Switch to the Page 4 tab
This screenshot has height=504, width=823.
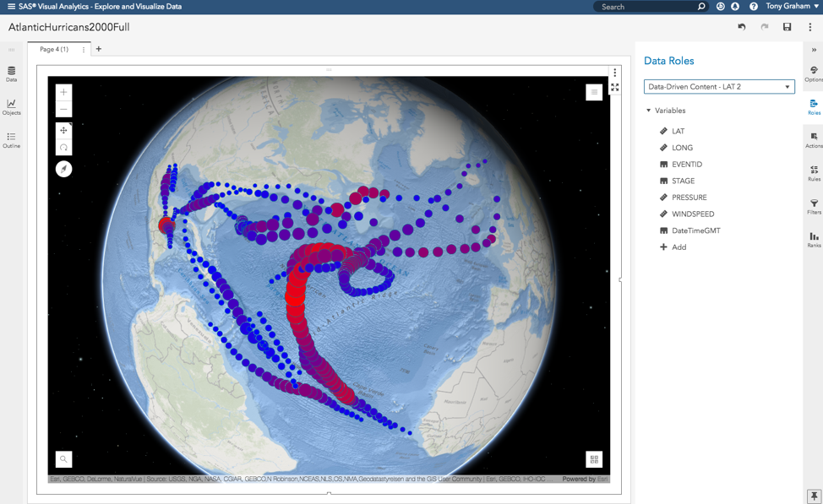[52, 49]
